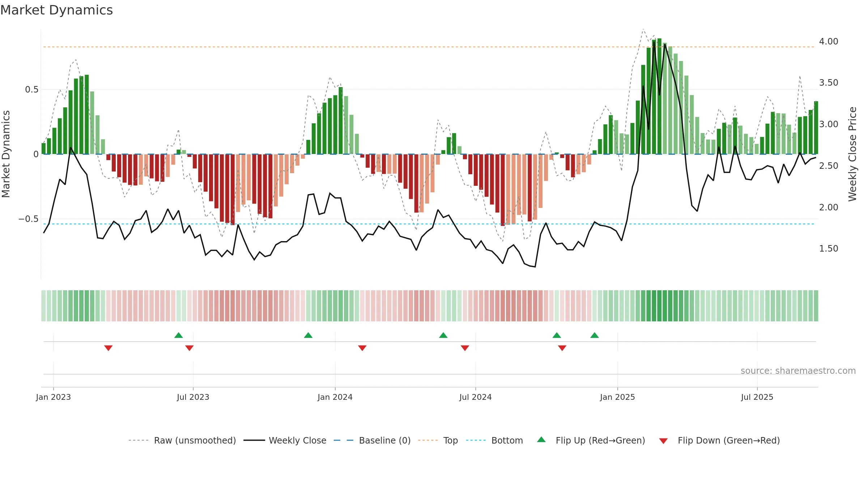Click the 4.00 price axis tick
This screenshot has height=488, width=868.
pyautogui.click(x=829, y=42)
